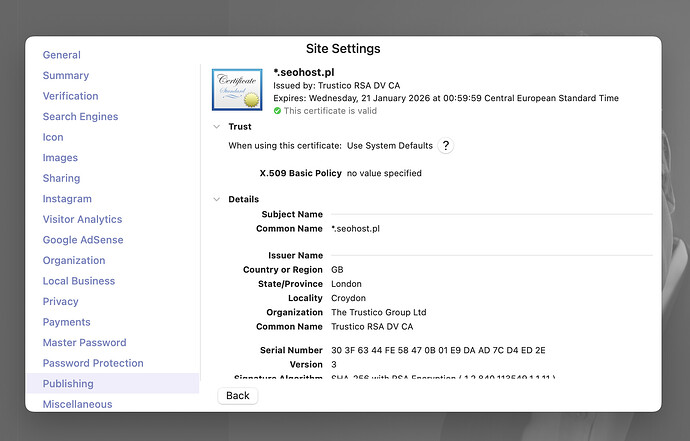Click the Issuer Name heading

(x=295, y=256)
